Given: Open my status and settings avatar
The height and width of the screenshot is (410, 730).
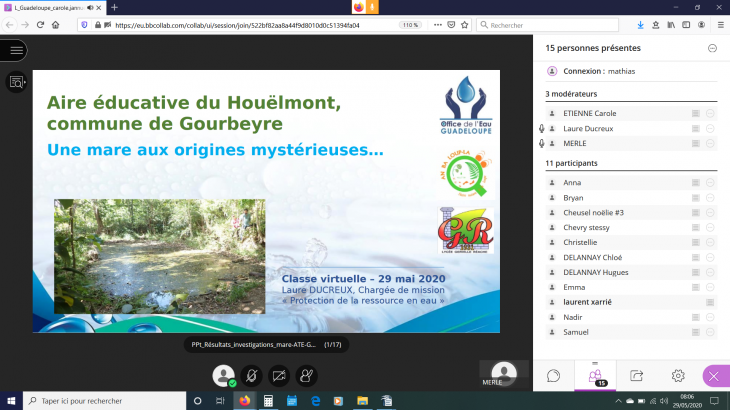Looking at the screenshot, I should 222,376.
